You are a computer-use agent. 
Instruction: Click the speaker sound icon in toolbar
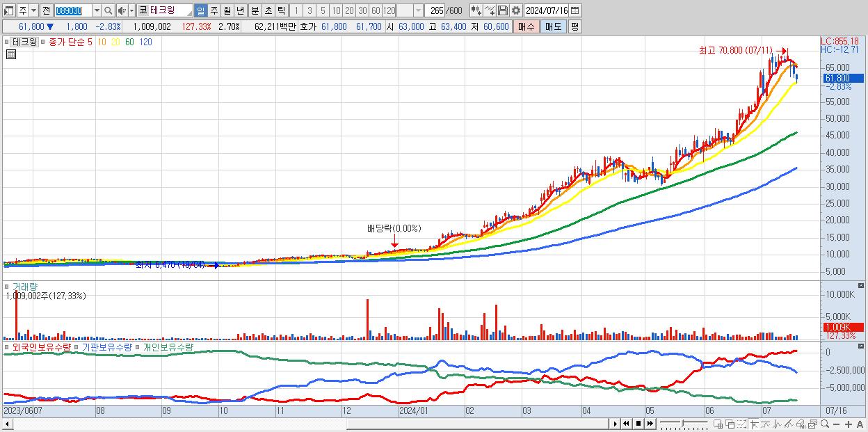click(122, 10)
